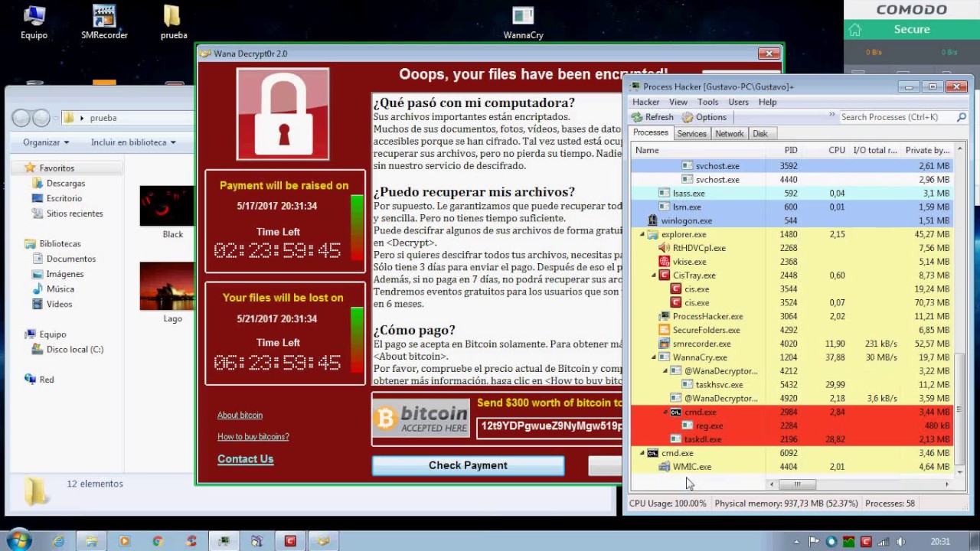Open the SMRecorder desktop shortcut
Image resolution: width=980 pixels, height=551 pixels.
[x=104, y=23]
